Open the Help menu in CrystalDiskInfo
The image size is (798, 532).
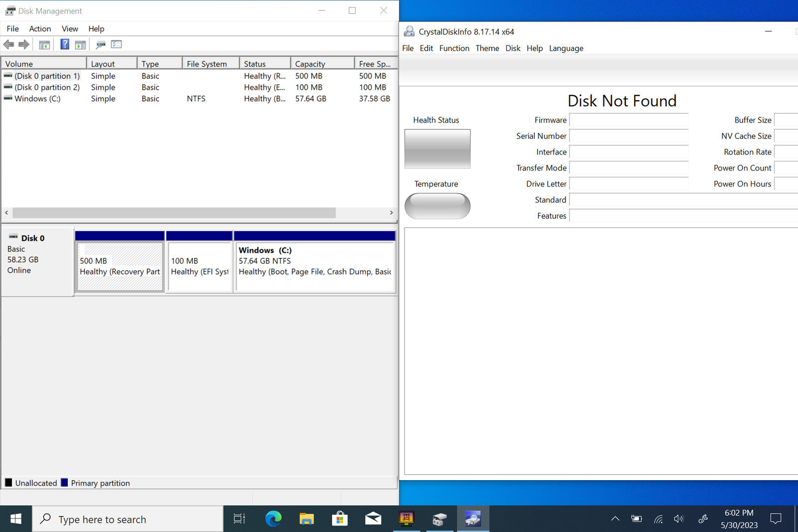535,48
